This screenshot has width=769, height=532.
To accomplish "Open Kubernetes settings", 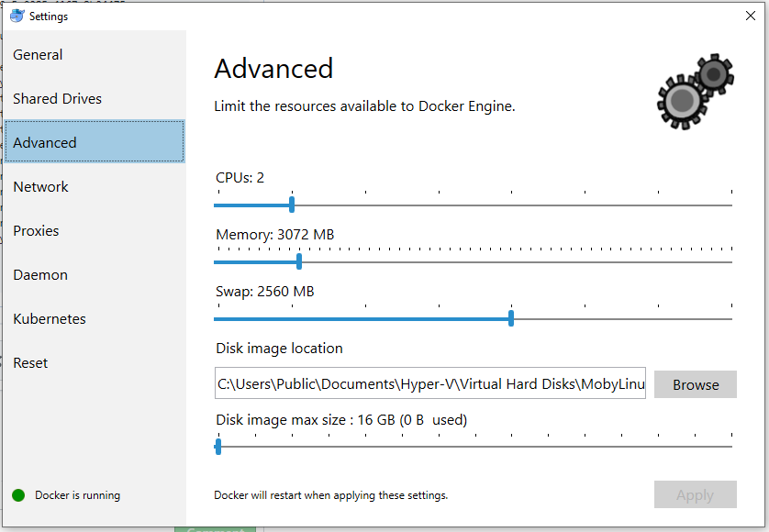I will click(x=95, y=319).
